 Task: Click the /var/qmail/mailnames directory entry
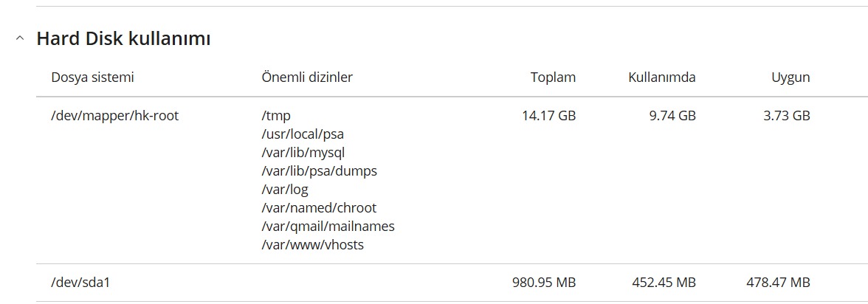pyautogui.click(x=328, y=227)
